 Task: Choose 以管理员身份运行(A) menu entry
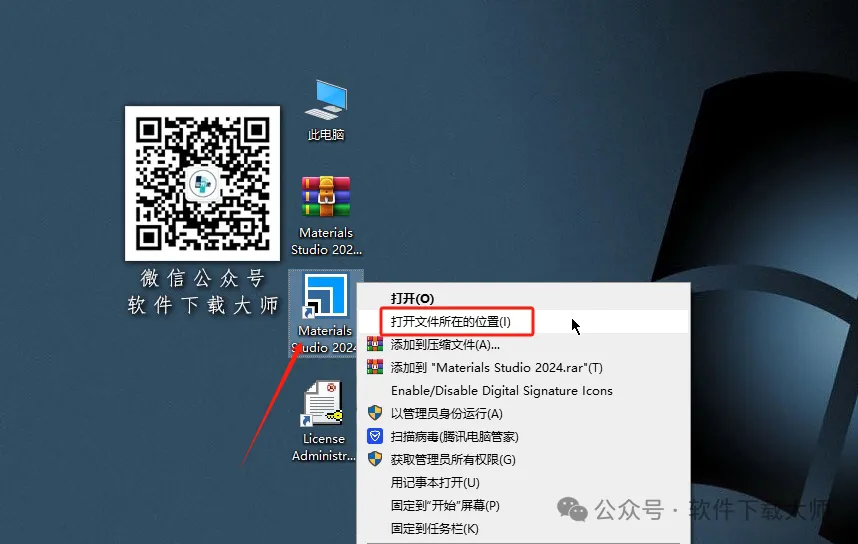[523, 413]
